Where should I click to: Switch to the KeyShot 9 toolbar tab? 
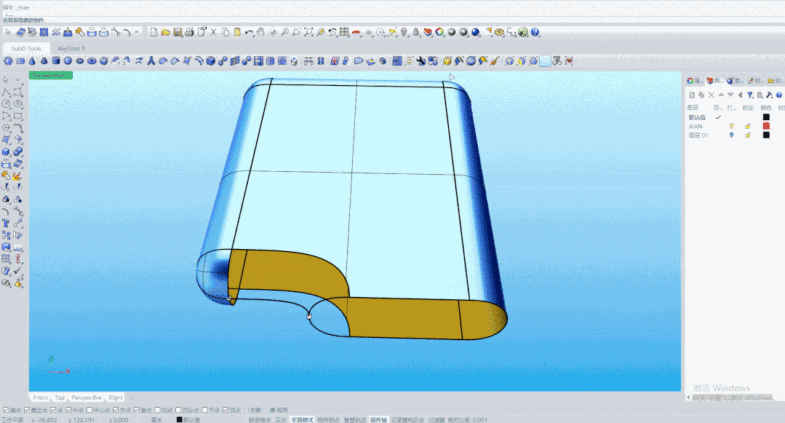71,48
